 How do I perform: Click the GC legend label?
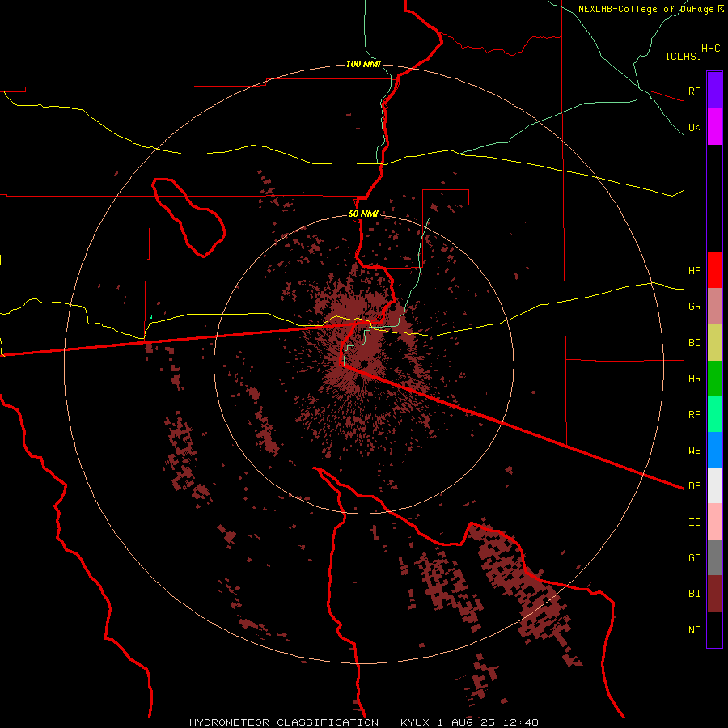(694, 558)
